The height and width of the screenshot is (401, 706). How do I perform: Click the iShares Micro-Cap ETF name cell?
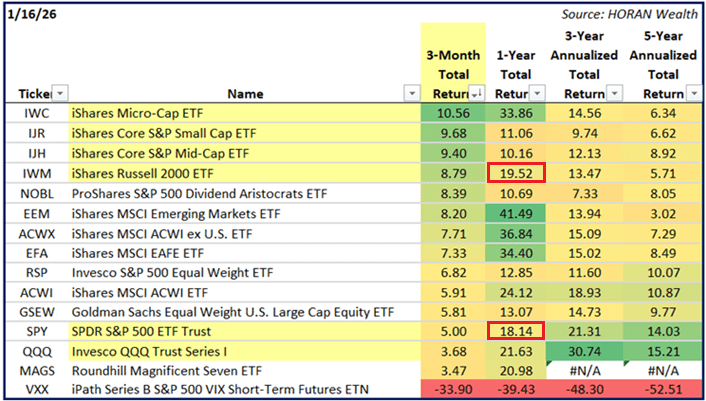(244, 113)
